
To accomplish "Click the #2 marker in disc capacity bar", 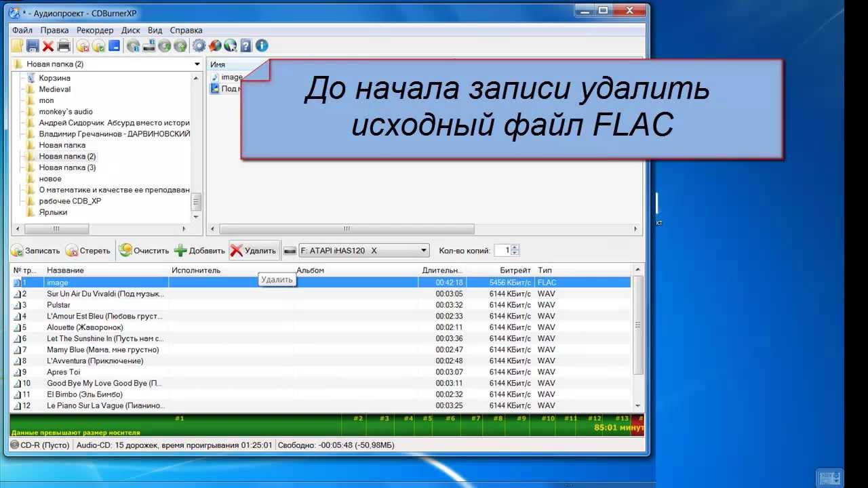I will tap(358, 419).
